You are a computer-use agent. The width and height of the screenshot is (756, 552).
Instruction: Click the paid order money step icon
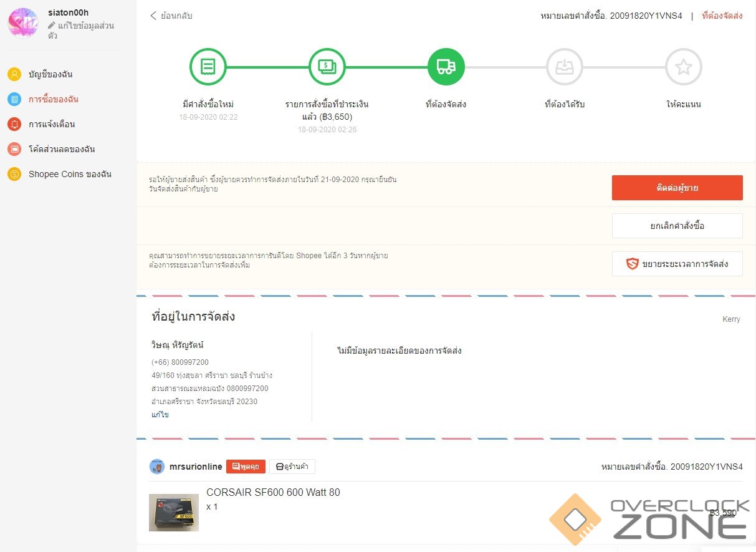click(327, 67)
